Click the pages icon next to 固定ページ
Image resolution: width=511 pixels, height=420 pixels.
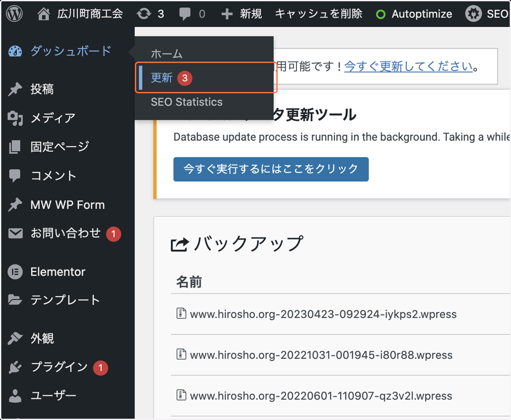[14, 147]
